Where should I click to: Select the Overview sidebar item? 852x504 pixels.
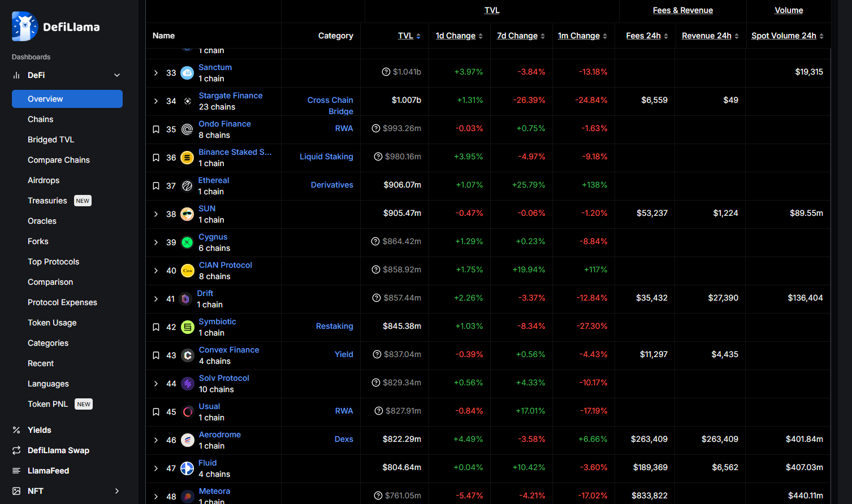click(67, 99)
